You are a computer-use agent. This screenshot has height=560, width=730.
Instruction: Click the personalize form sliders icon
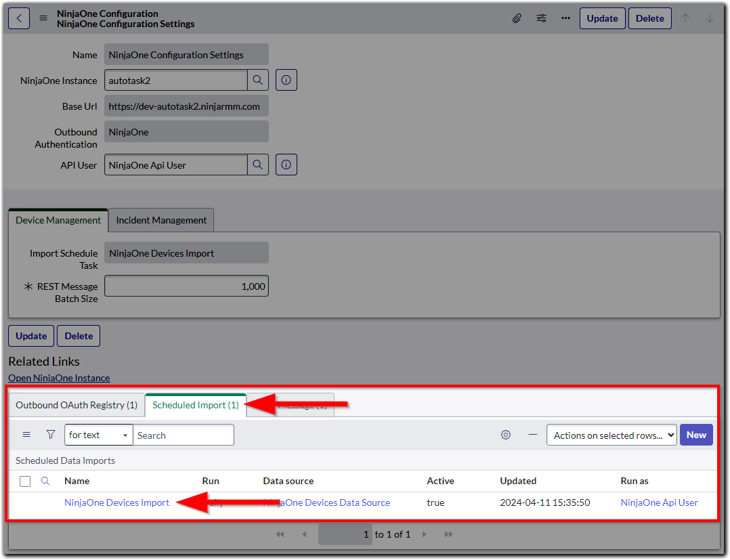coord(541,18)
